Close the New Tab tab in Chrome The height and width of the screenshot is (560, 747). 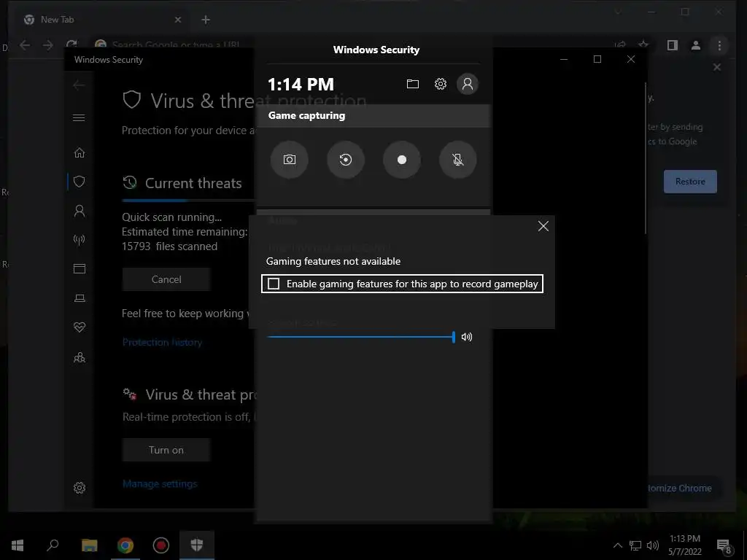178,20
